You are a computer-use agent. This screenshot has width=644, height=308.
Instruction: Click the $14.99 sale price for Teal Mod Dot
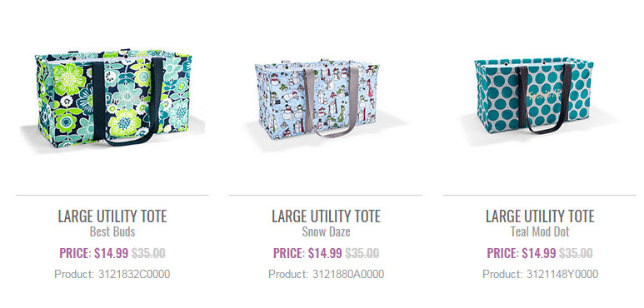[x=539, y=253]
